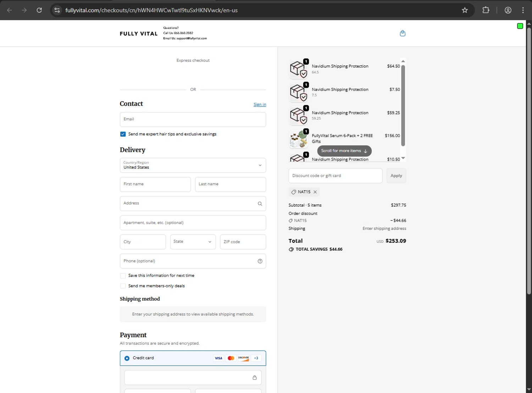Viewport: 532px width, 393px height.
Task: Click the Total Savings tag icon
Action: 291,250
